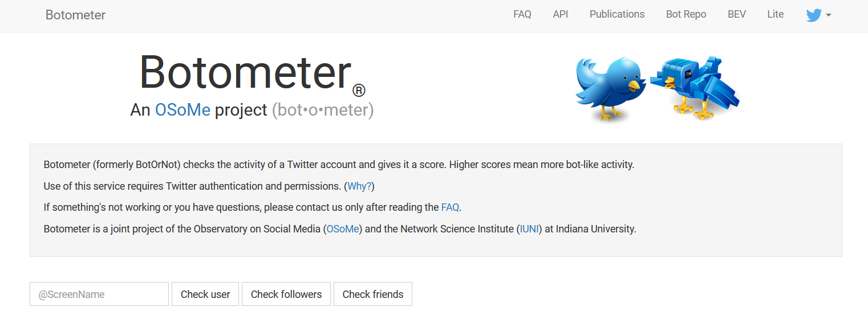Open the FAQ menu item
This screenshot has height=323, width=868.
click(x=522, y=15)
